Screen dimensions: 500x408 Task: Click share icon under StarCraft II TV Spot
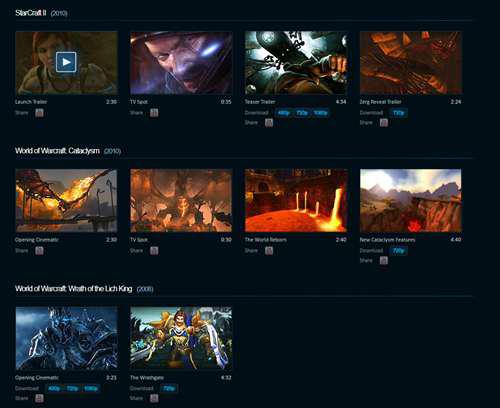(x=154, y=113)
